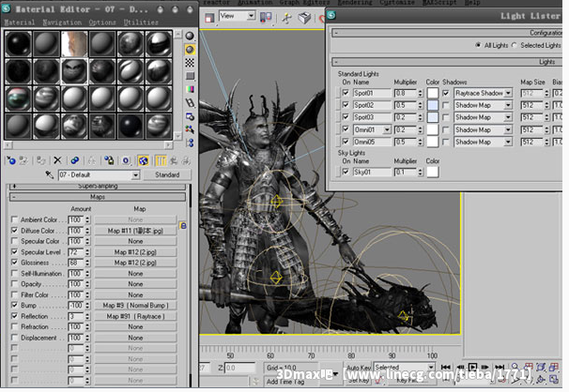
Task: Click the Video Color Check icon
Action: pos(190,87)
